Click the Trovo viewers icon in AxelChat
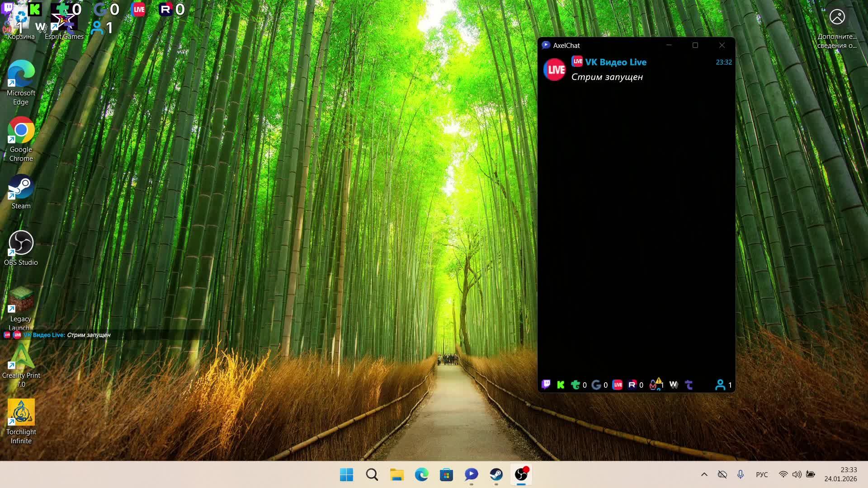Image resolution: width=868 pixels, height=488 pixels. coord(576,385)
